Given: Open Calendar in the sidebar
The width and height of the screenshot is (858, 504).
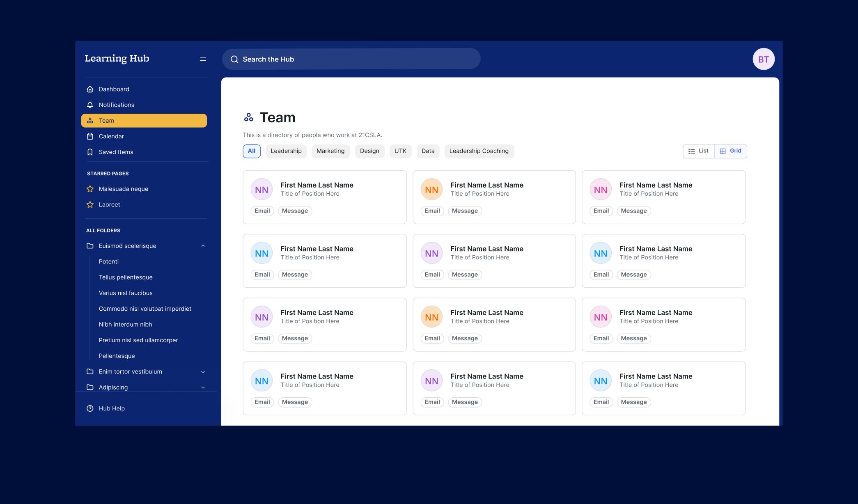Looking at the screenshot, I should click(x=144, y=136).
